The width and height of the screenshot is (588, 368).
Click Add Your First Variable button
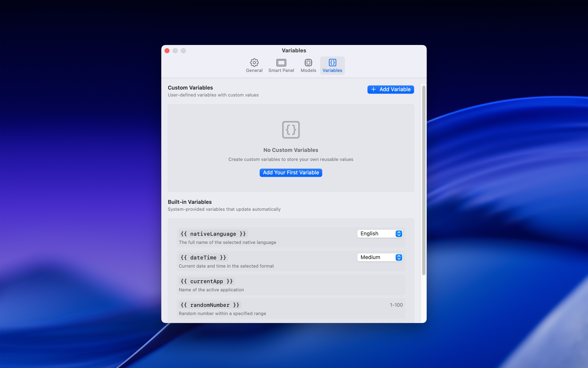(x=291, y=173)
